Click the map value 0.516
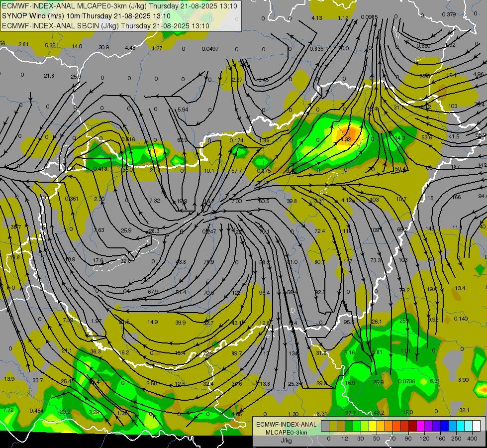This screenshot has height=448, width=487. pos(128,139)
